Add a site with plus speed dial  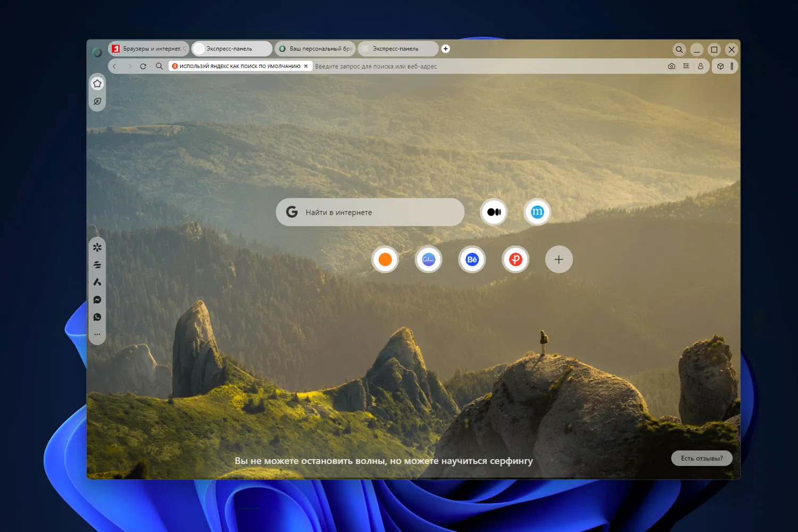[x=559, y=260]
